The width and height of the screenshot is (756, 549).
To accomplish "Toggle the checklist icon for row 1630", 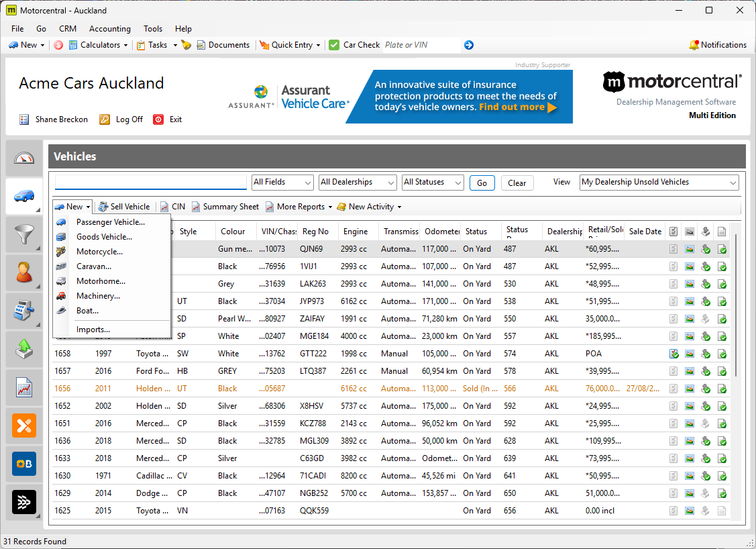I will point(673,476).
